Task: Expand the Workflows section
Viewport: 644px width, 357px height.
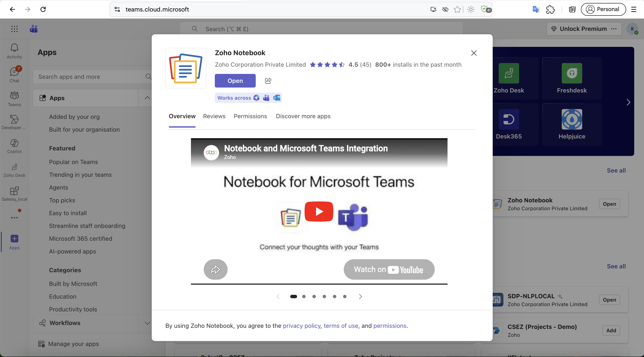Action: [x=147, y=323]
